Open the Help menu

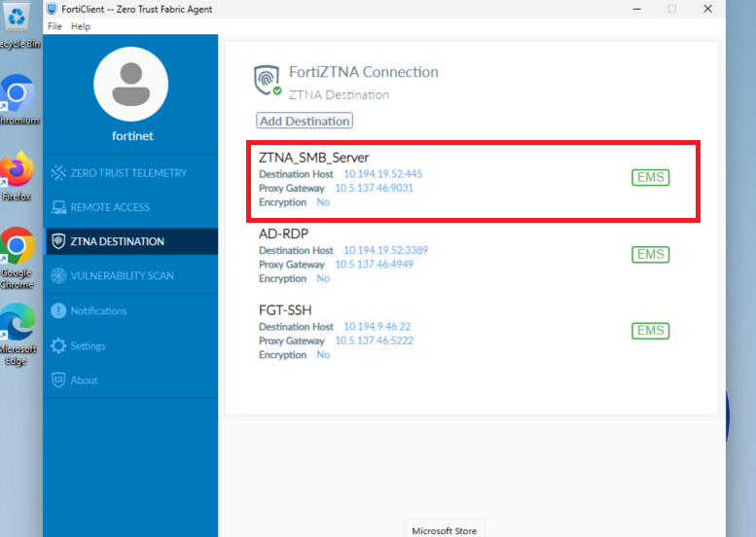click(x=81, y=26)
